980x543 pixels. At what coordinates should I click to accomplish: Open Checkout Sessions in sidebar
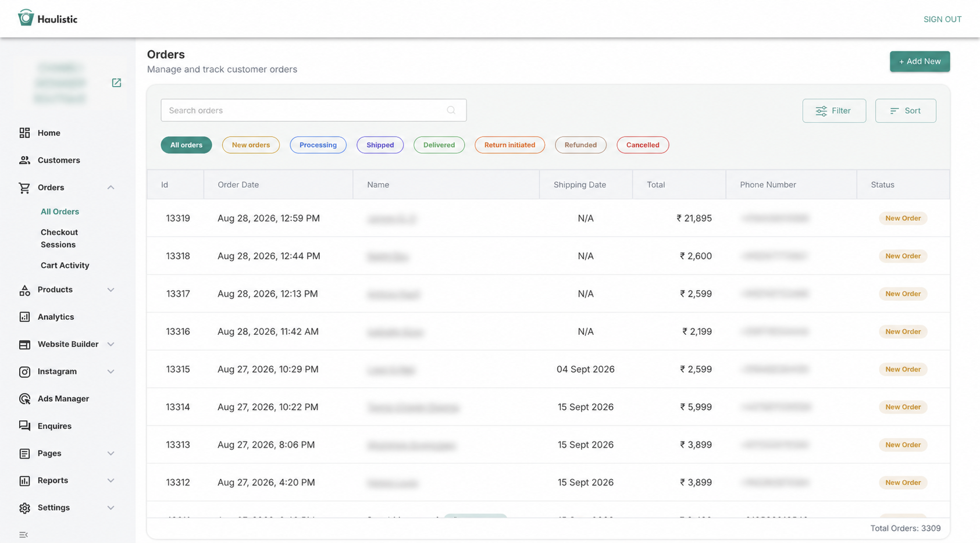tap(59, 238)
